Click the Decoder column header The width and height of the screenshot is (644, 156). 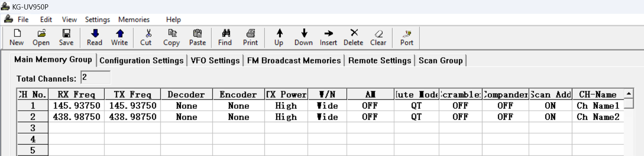pyautogui.click(x=186, y=94)
